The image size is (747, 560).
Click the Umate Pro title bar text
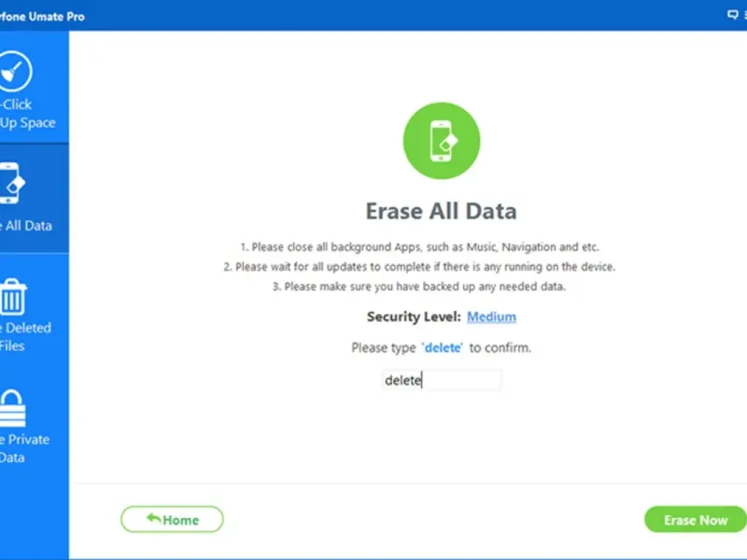[x=45, y=16]
